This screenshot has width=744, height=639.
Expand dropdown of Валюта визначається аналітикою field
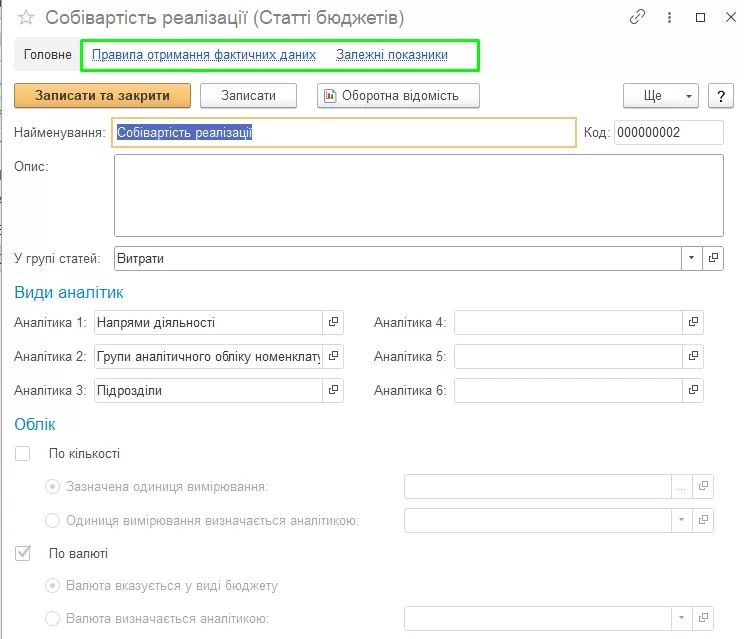tap(682, 618)
